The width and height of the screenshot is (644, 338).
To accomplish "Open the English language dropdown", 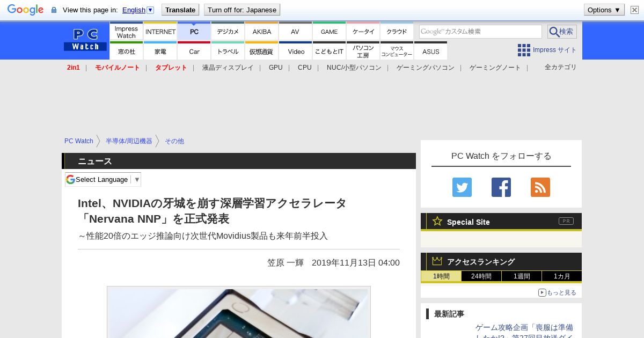I will point(138,10).
